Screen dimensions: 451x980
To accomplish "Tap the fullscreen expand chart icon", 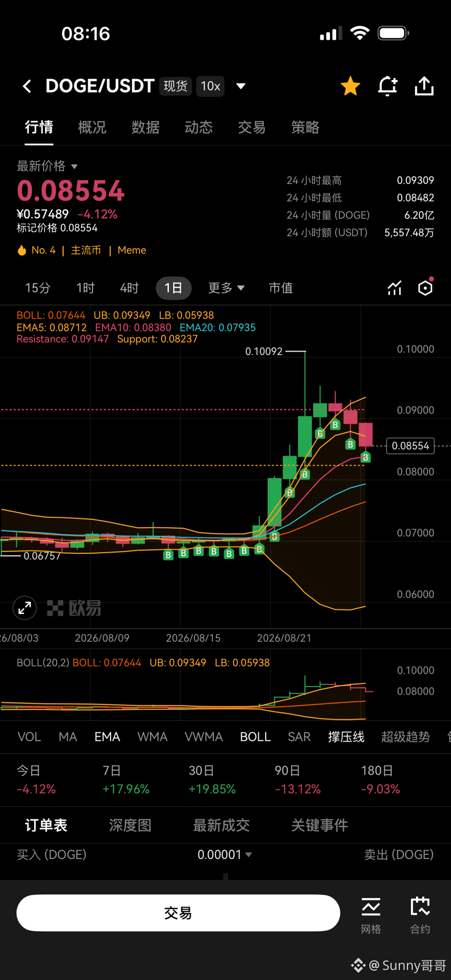I will [x=25, y=608].
